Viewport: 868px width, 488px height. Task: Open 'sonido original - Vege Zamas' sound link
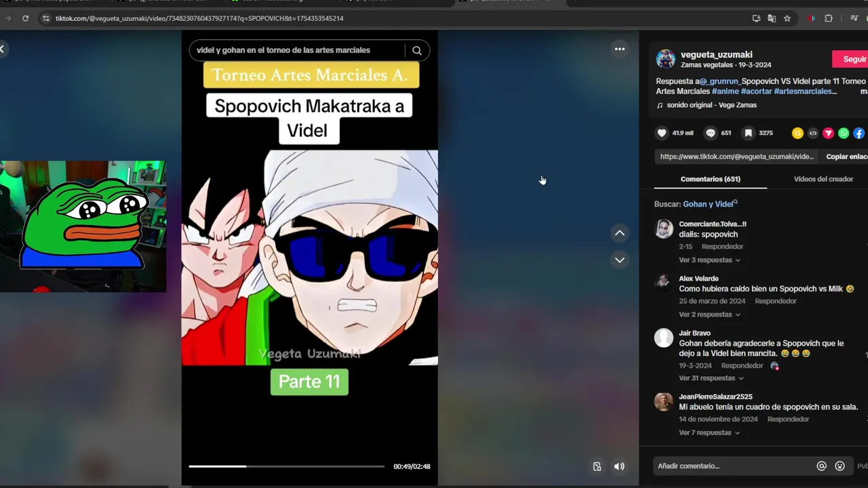point(711,105)
